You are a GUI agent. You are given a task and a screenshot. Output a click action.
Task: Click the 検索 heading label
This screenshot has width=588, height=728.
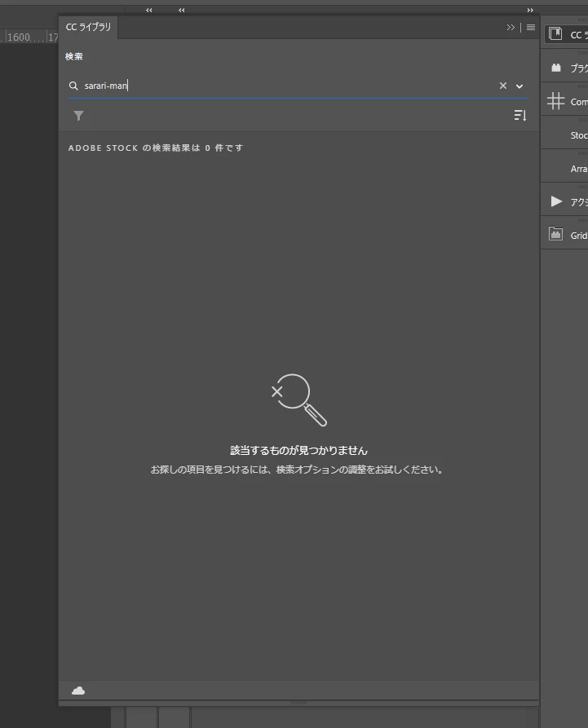click(x=74, y=56)
